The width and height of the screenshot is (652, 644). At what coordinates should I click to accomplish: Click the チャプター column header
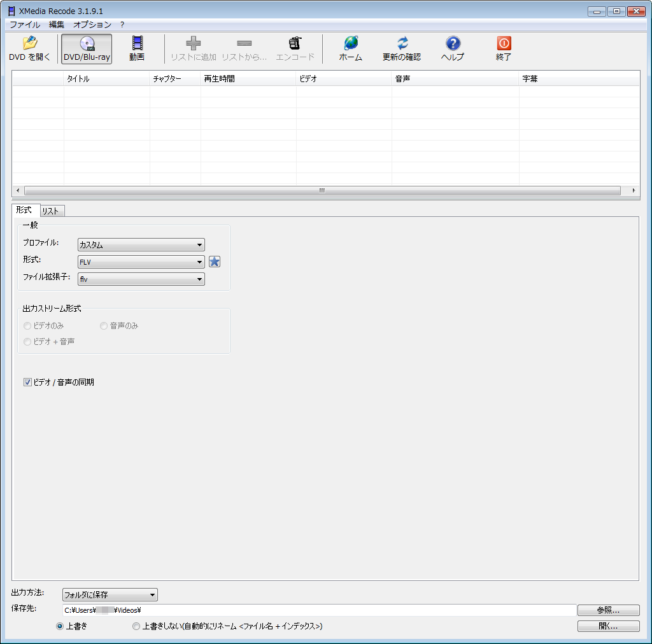pos(175,78)
